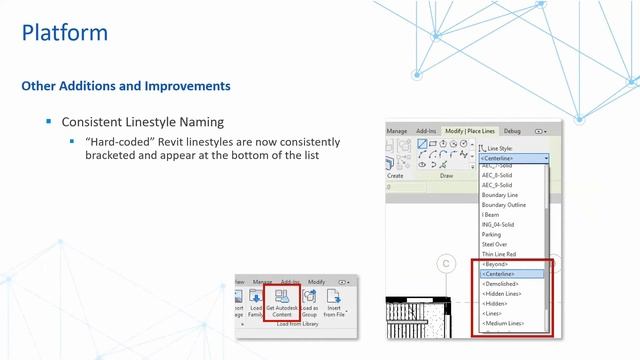Click the Load Family icon
The width and height of the screenshot is (640, 360).
click(x=256, y=297)
